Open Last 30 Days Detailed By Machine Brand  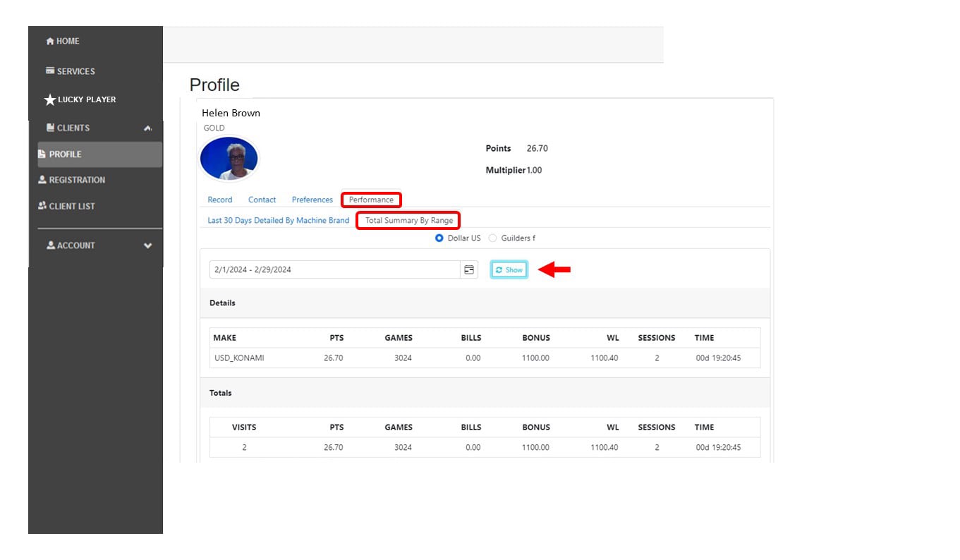279,220
